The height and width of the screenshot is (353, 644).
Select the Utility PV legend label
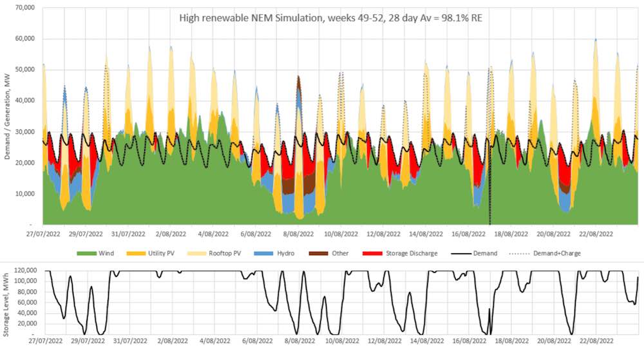click(161, 254)
